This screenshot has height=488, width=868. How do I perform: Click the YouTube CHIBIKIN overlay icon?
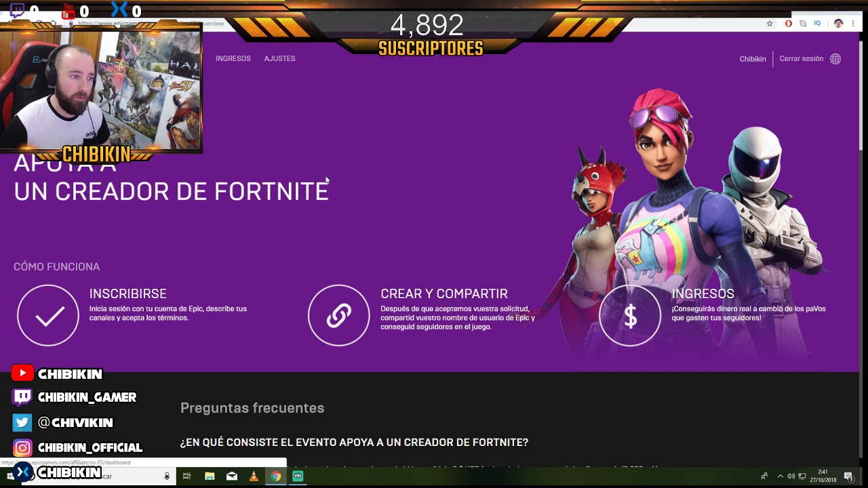pyautogui.click(x=22, y=373)
